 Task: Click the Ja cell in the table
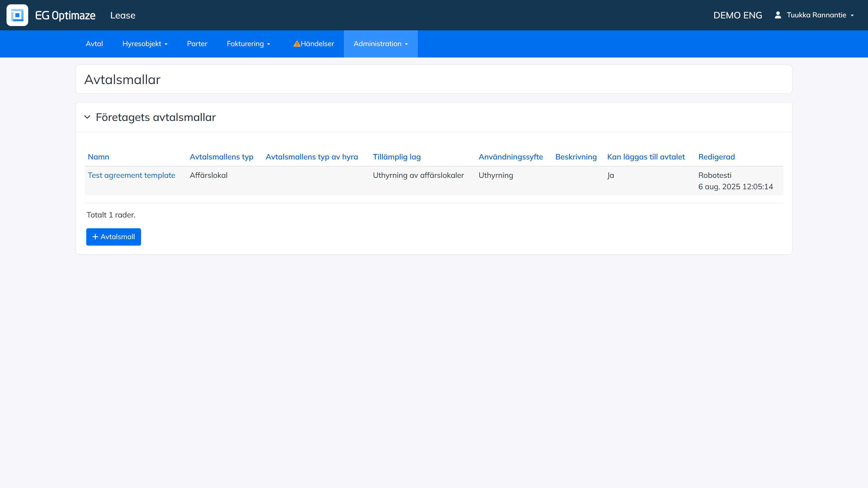(x=611, y=175)
